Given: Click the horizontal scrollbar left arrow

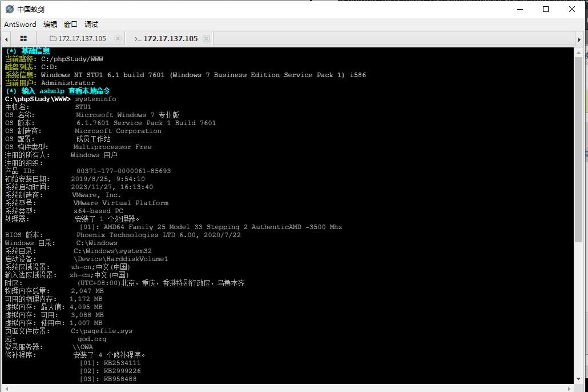Looking at the screenshot, I should pyautogui.click(x=6, y=389).
